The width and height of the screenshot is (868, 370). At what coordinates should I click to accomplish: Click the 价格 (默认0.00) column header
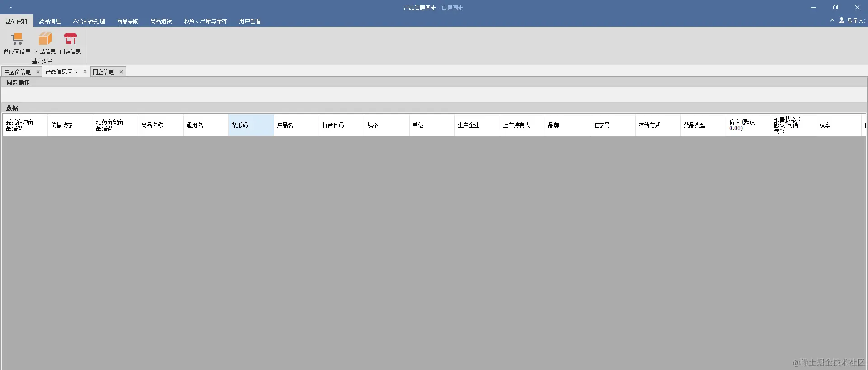748,125
